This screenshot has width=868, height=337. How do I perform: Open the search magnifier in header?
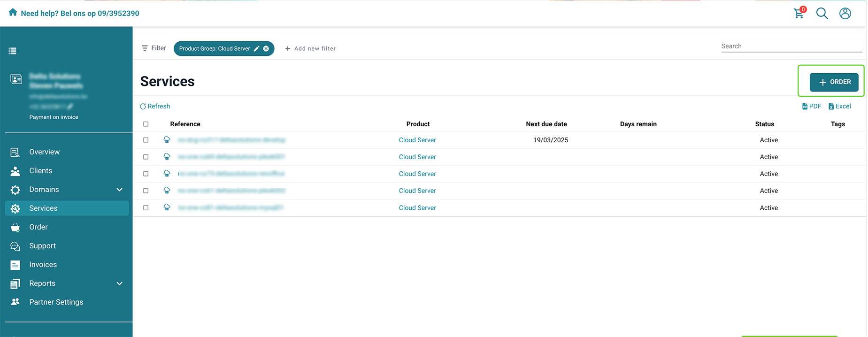[822, 13]
